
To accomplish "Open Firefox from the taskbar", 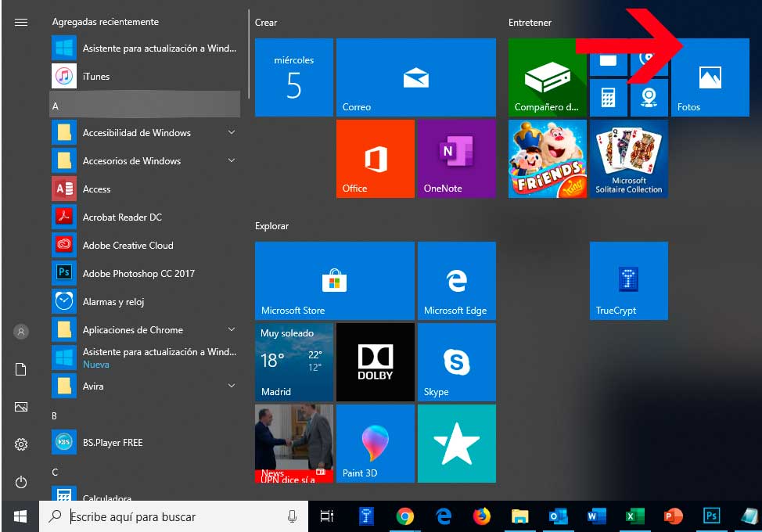I will point(482,516).
